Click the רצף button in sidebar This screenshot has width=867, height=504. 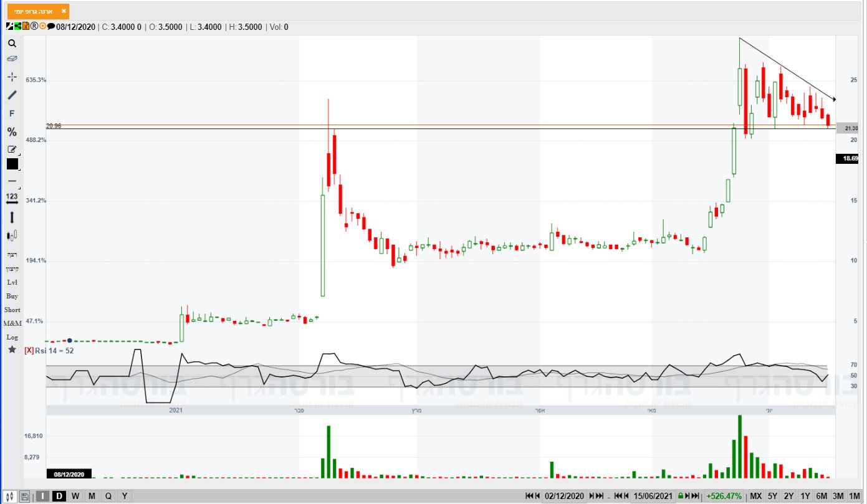(12, 255)
